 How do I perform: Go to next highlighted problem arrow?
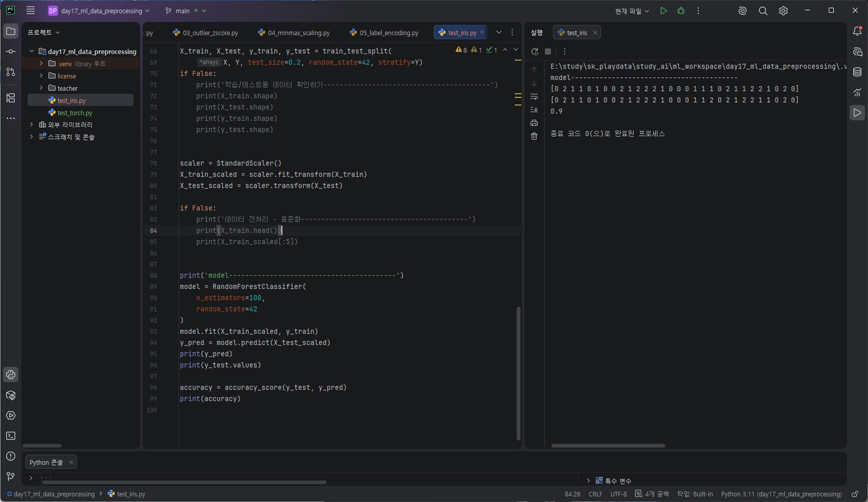tap(516, 49)
